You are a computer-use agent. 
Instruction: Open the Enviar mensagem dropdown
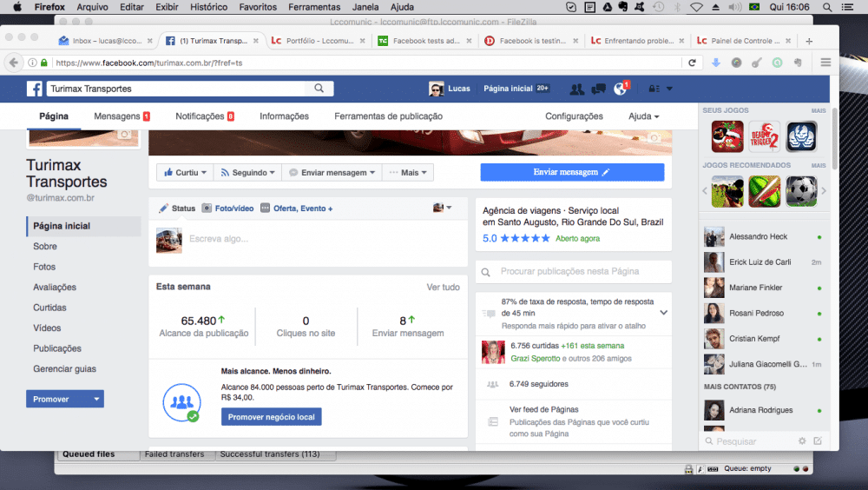pyautogui.click(x=332, y=172)
